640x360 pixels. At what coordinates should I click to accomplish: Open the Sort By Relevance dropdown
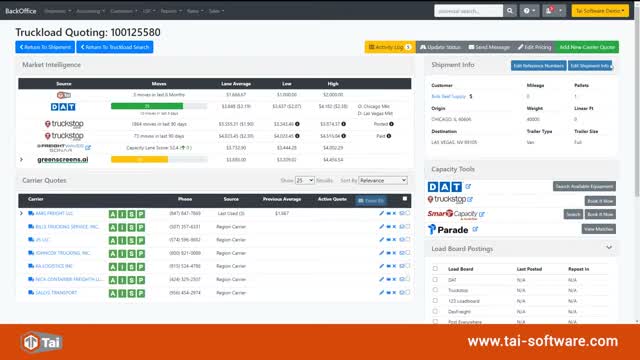(382, 180)
